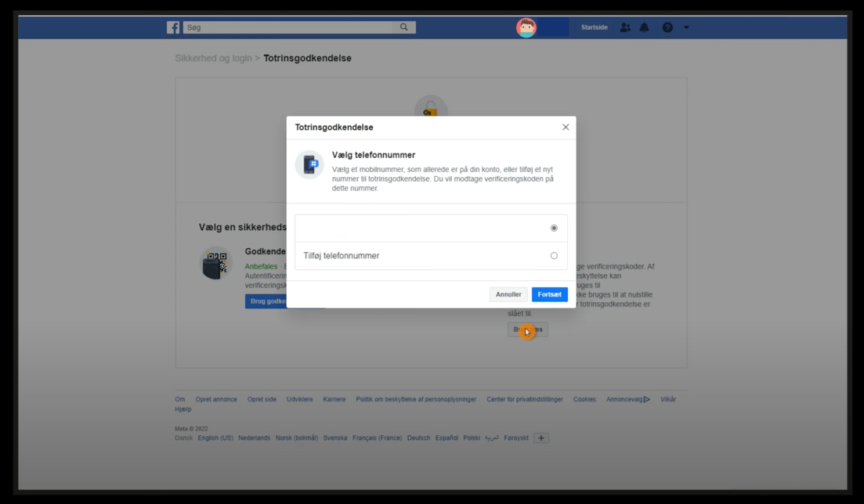Click the profile avatar picture
The image size is (864, 504).
click(526, 27)
